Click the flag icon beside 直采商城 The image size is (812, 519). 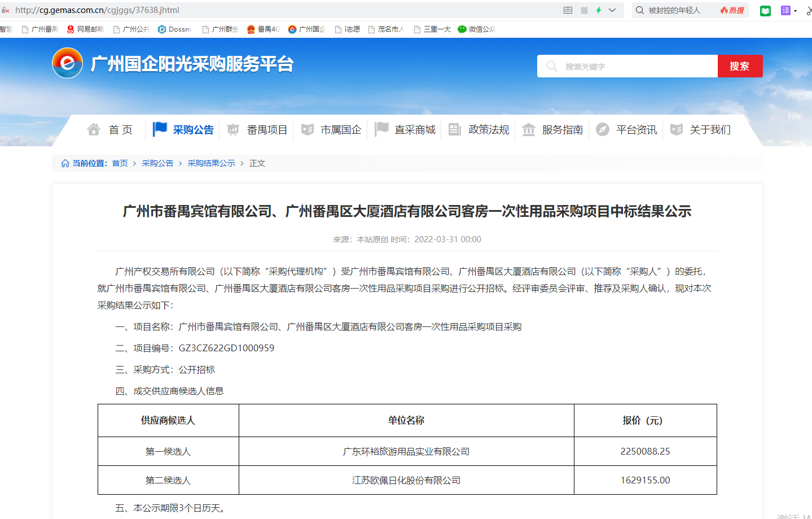[382, 129]
